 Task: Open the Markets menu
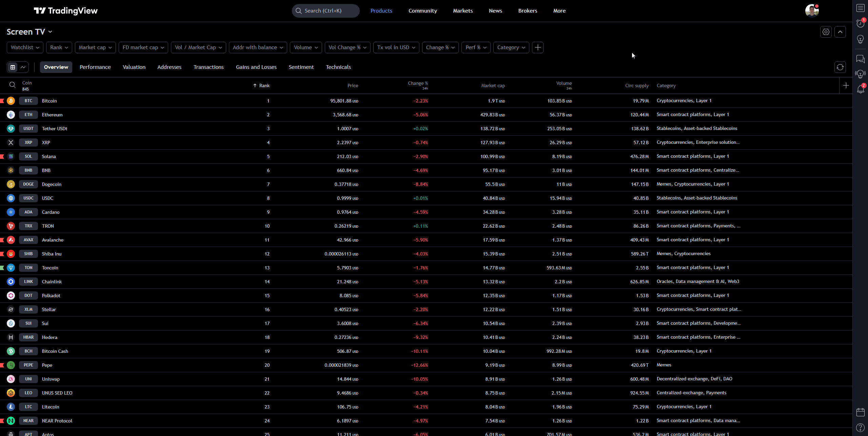click(x=463, y=11)
